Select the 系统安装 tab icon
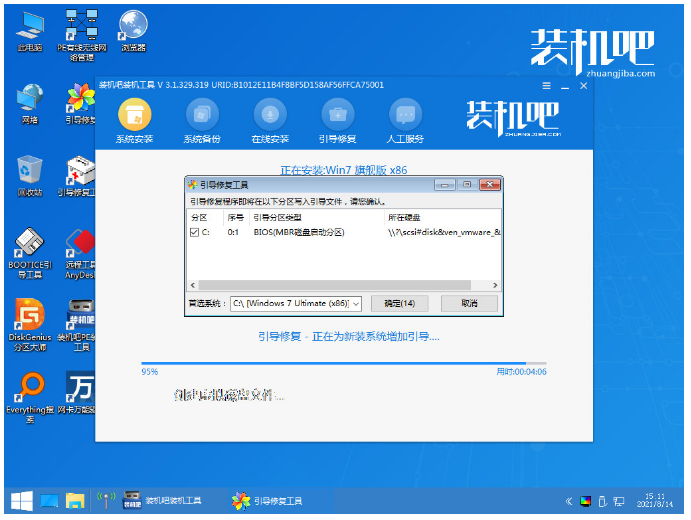691x520 pixels. (134, 113)
